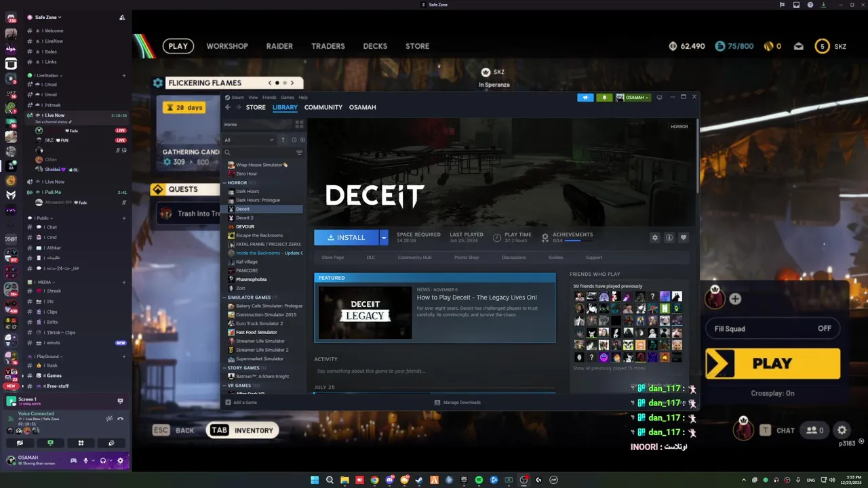Viewport: 868px width, 488px height.
Task: Stop Discord screen sharing button
Action: (50, 443)
